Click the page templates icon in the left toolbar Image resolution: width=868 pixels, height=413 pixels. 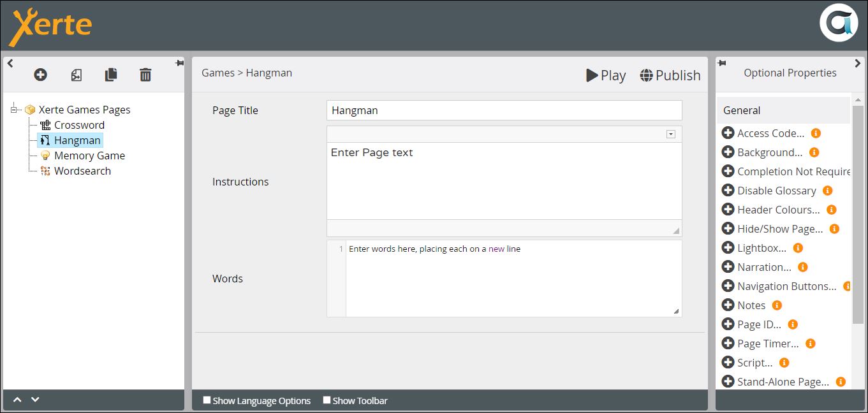(x=76, y=75)
